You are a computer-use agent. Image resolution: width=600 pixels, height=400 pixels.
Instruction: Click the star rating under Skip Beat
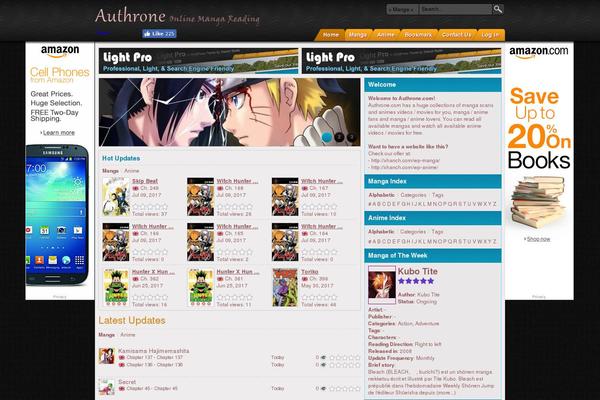point(150,207)
